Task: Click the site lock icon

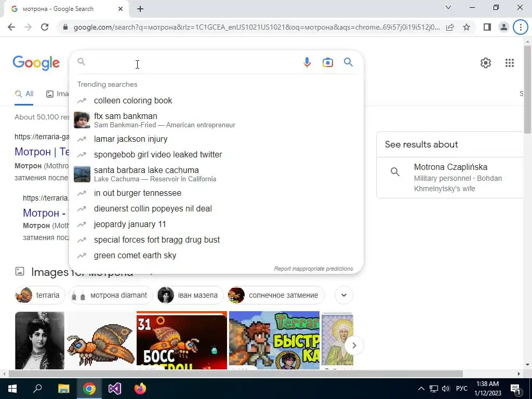Action: tap(65, 27)
